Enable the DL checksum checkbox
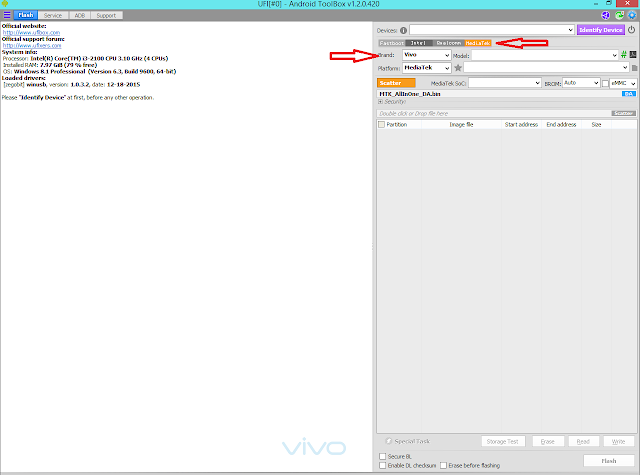This screenshot has height=475, width=640. tap(382, 465)
